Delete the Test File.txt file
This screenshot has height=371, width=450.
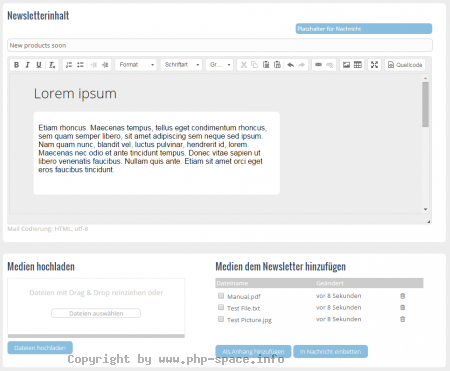pos(402,308)
